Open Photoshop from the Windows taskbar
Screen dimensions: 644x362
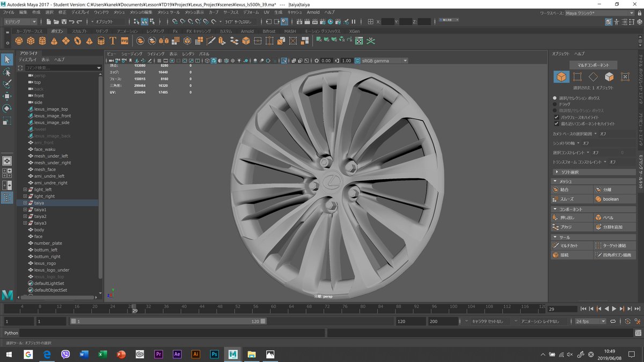(x=214, y=354)
